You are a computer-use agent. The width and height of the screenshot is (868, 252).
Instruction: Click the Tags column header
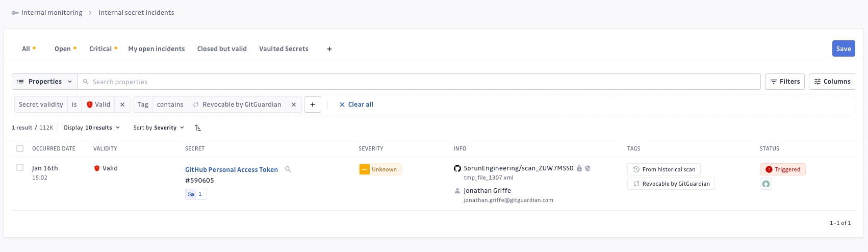634,148
